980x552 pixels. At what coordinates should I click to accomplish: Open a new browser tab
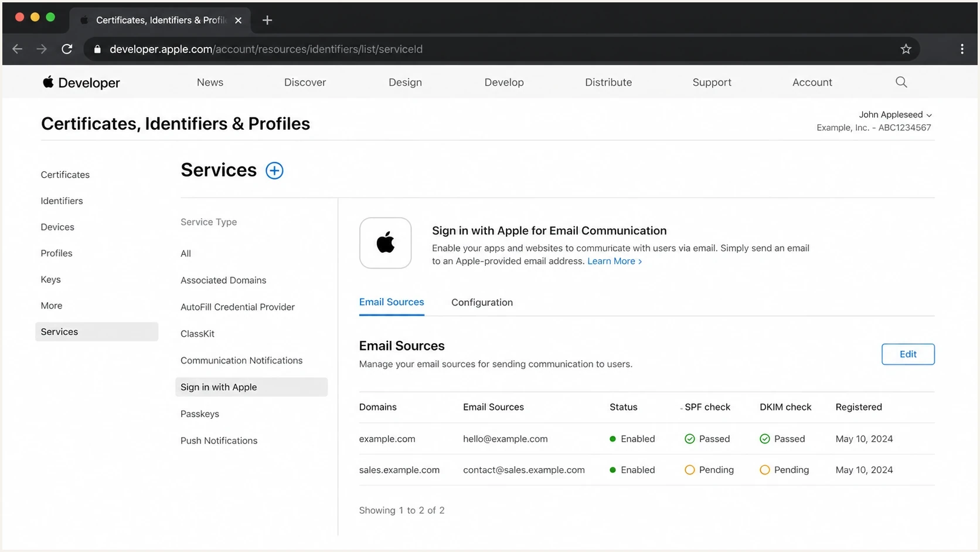[267, 21]
